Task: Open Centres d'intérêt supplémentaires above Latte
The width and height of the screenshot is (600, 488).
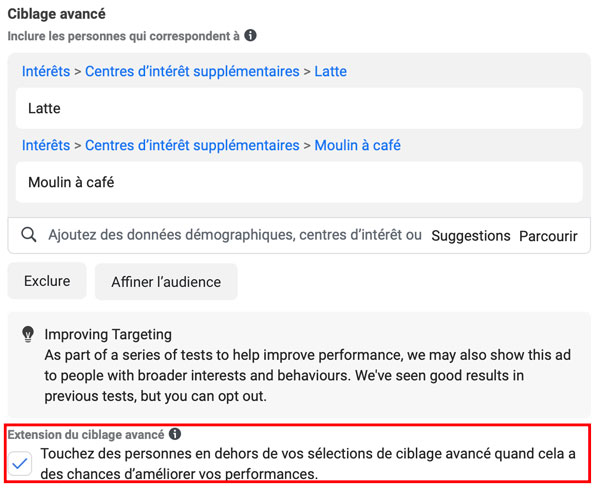Action: coord(192,71)
